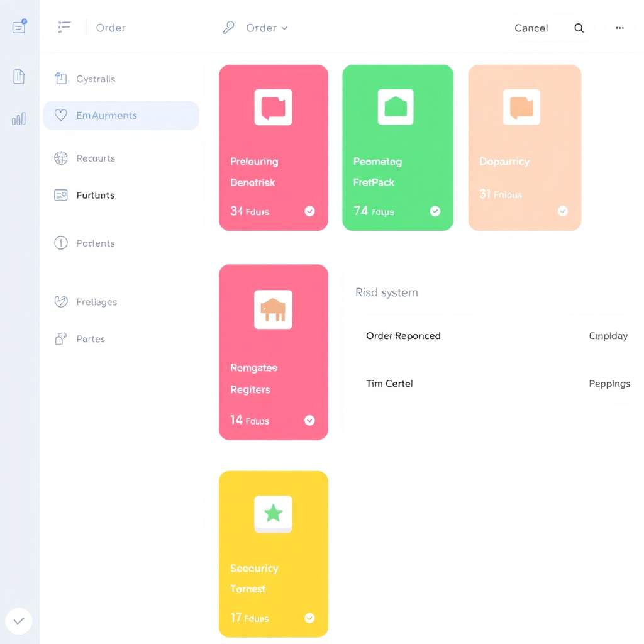Viewport: 644px width, 644px height.
Task: Select the Tim Certel row
Action: tap(496, 384)
